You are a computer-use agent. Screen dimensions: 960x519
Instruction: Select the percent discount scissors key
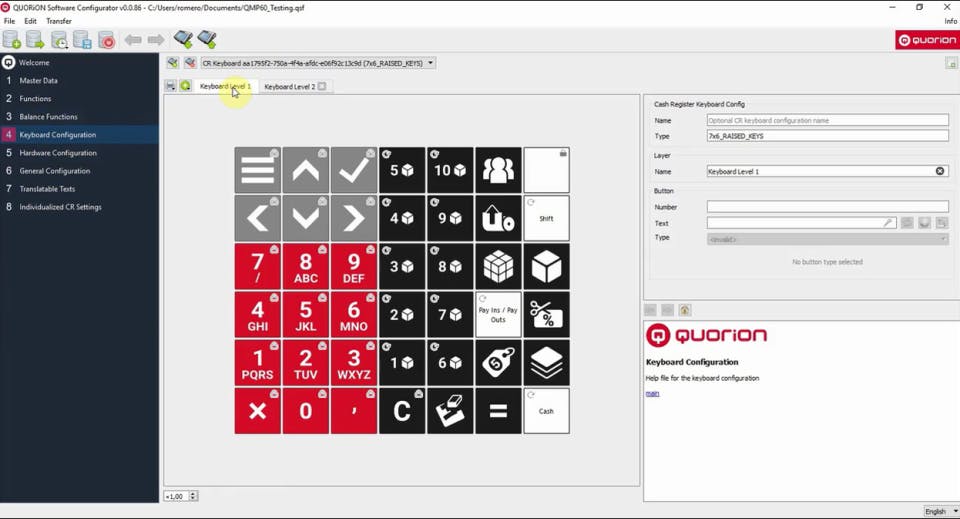[546, 315]
